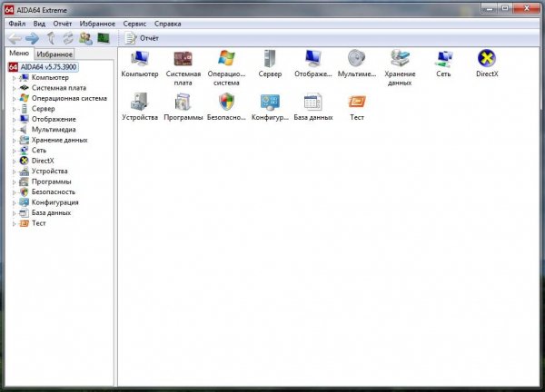Select Устройства in the tree
The width and height of the screenshot is (545, 392).
(50, 171)
